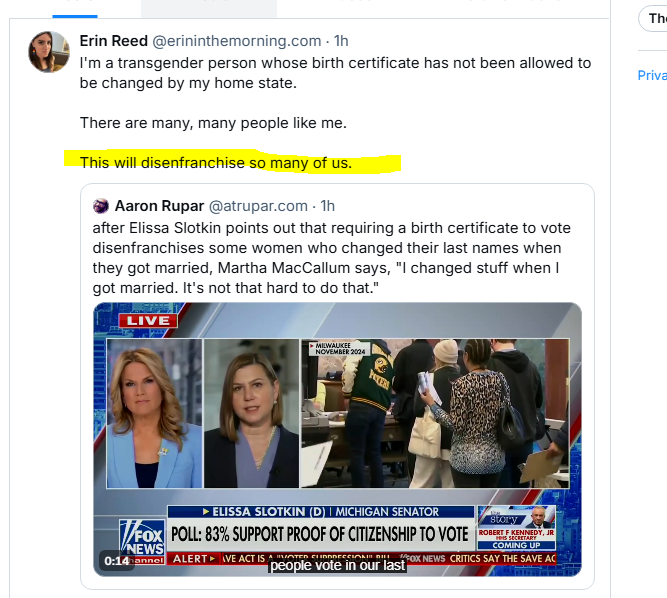Open Erin Reed's profile avatar
The width and height of the screenshot is (667, 598).
pos(49,52)
